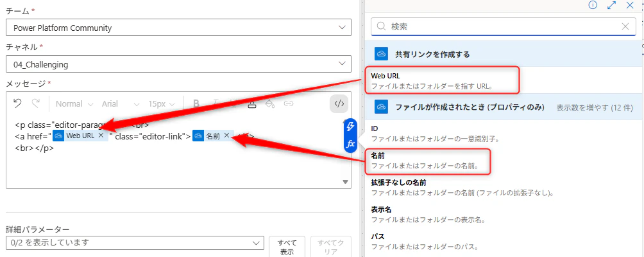
Task: Expand the チャネル dropdown 04_Challenging
Action: pos(179,64)
